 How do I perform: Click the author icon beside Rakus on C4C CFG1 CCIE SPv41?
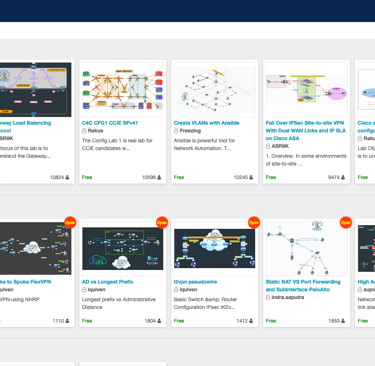84,131
